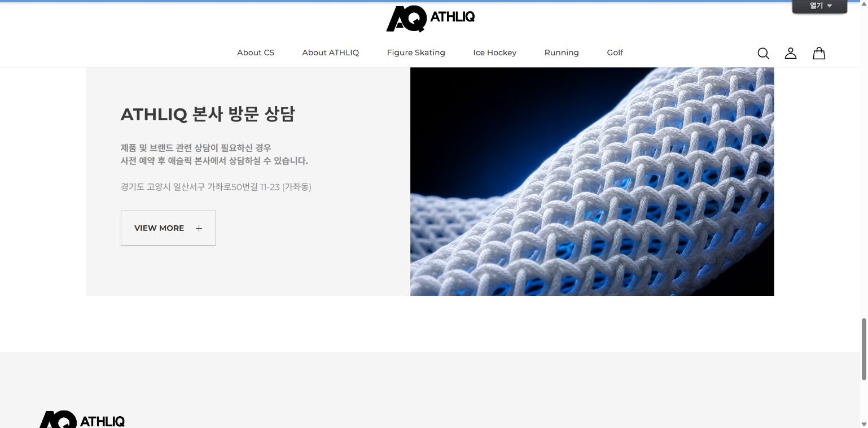Click the ATHLIQ logo in the header
Viewport: 868px width, 428px height.
431,18
